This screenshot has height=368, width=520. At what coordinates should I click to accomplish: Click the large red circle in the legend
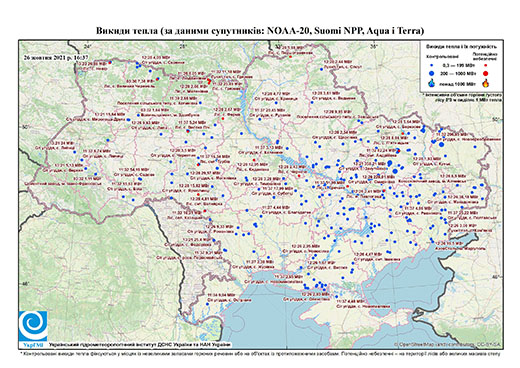tap(486, 73)
